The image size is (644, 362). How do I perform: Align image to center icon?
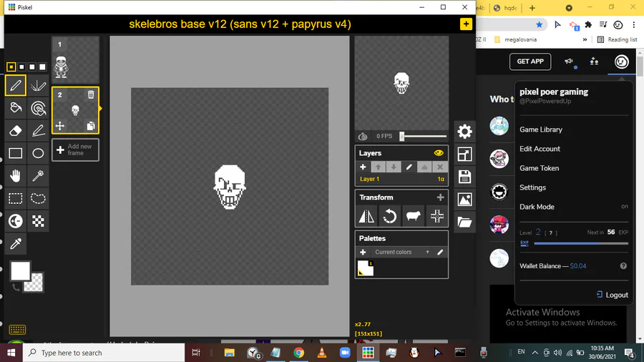click(436, 216)
